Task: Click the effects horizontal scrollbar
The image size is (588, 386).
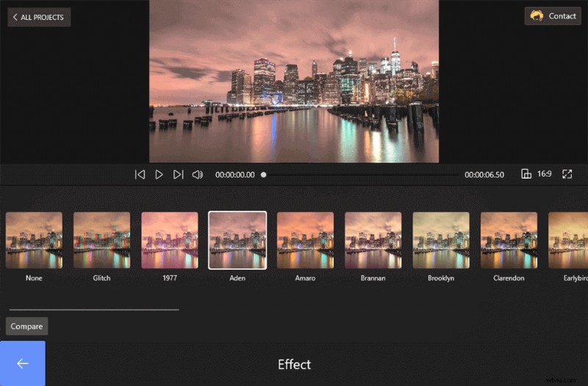Action: (94, 310)
